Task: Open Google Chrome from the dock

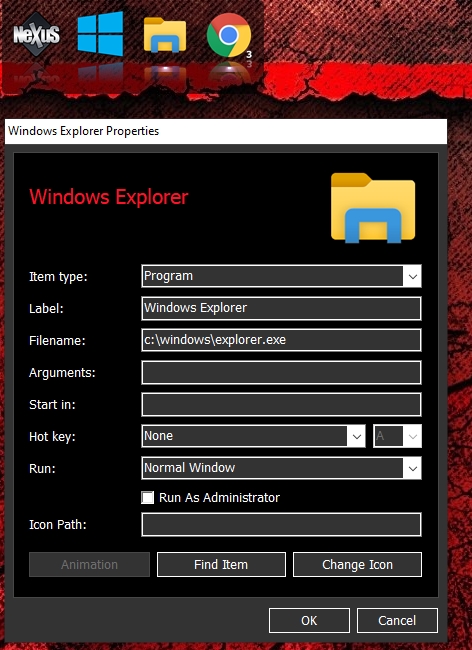Action: point(229,35)
